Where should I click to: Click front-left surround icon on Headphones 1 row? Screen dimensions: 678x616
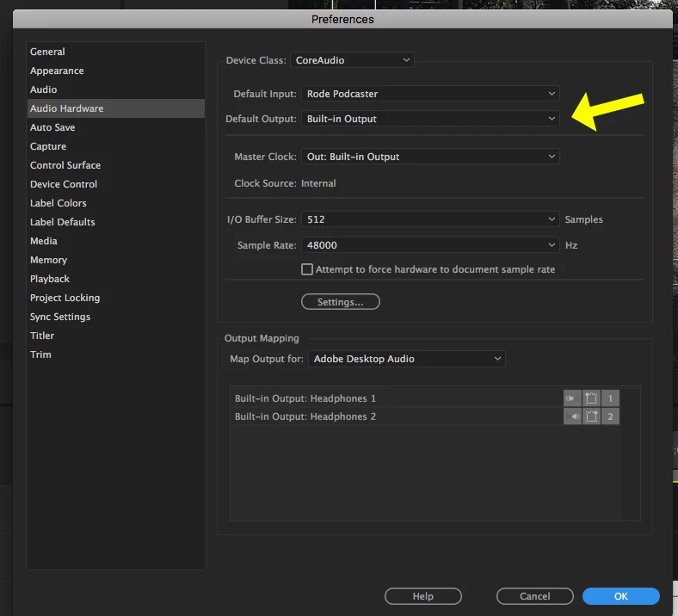pos(591,398)
